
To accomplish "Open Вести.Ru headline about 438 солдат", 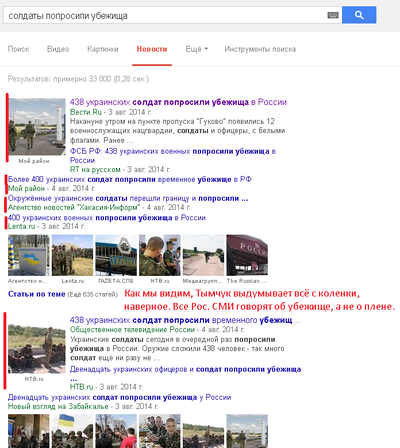I will 178,102.
